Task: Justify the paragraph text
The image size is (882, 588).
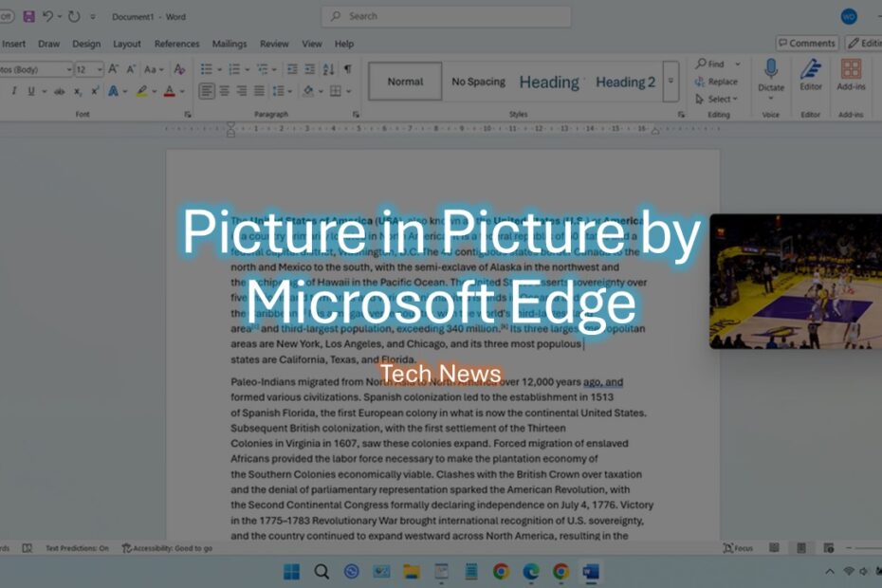Action: tap(259, 91)
